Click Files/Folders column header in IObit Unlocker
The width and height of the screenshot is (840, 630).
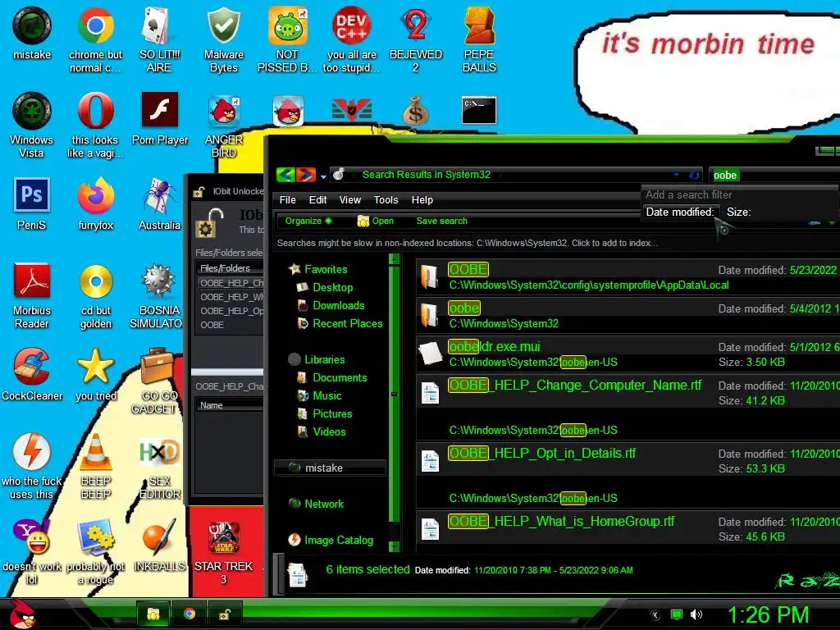coord(230,268)
